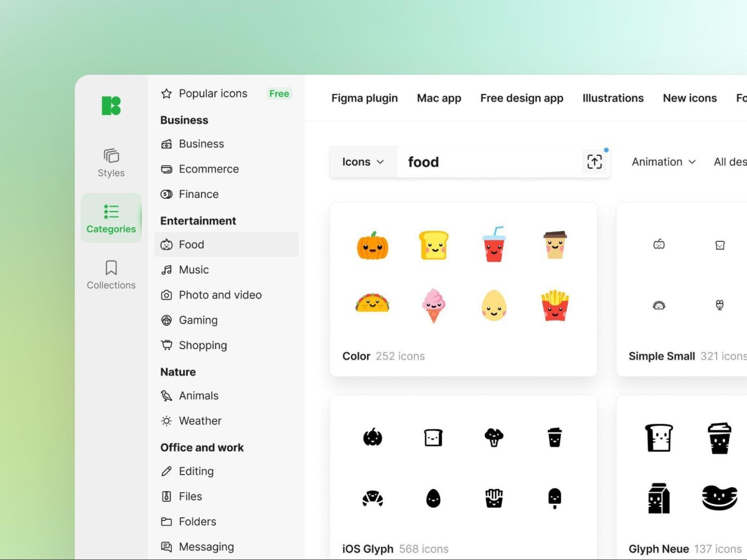
Task: Click the search-by-image upload icon
Action: [x=594, y=162]
